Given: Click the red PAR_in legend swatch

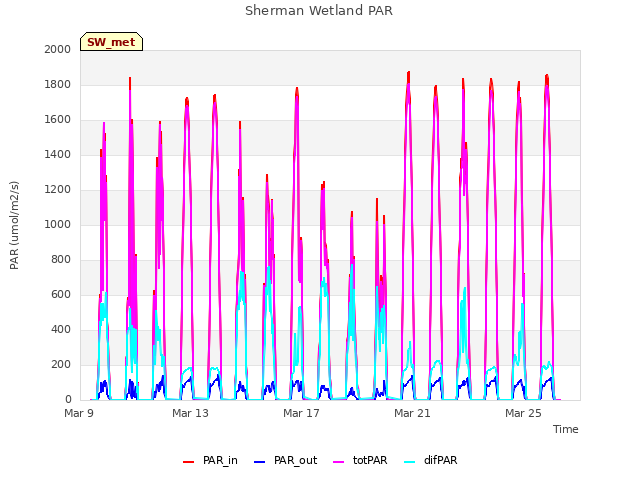Looking at the screenshot, I should tap(189, 462).
